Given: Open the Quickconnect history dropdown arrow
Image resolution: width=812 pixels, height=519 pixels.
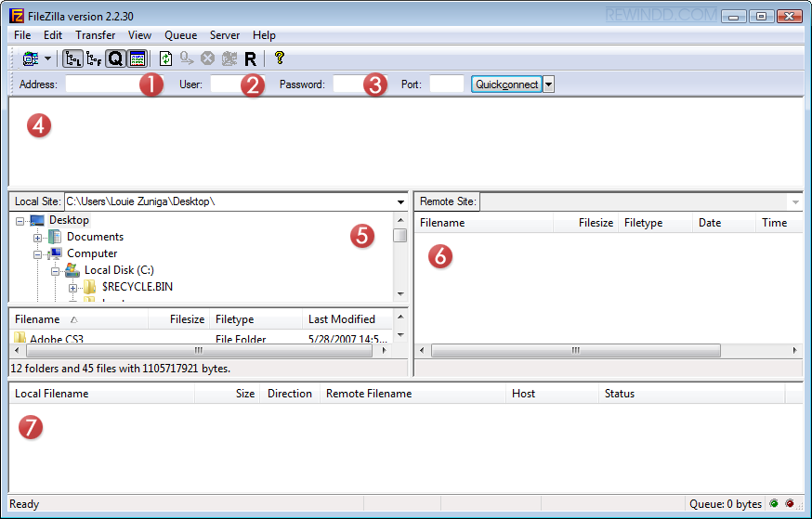Looking at the screenshot, I should 548,84.
